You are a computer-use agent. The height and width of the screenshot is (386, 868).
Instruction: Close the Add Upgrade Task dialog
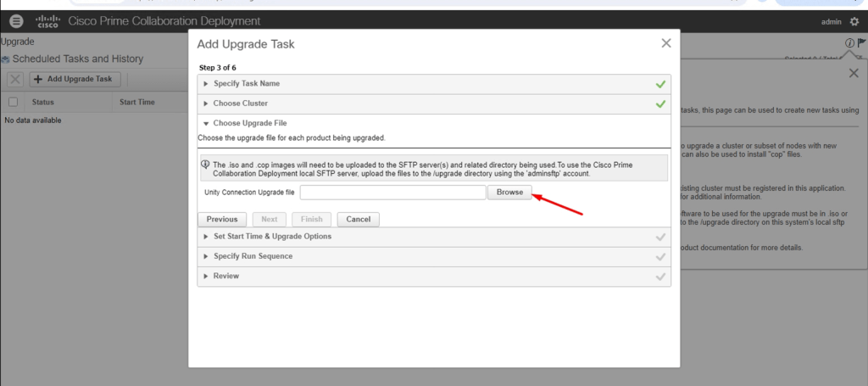point(665,42)
